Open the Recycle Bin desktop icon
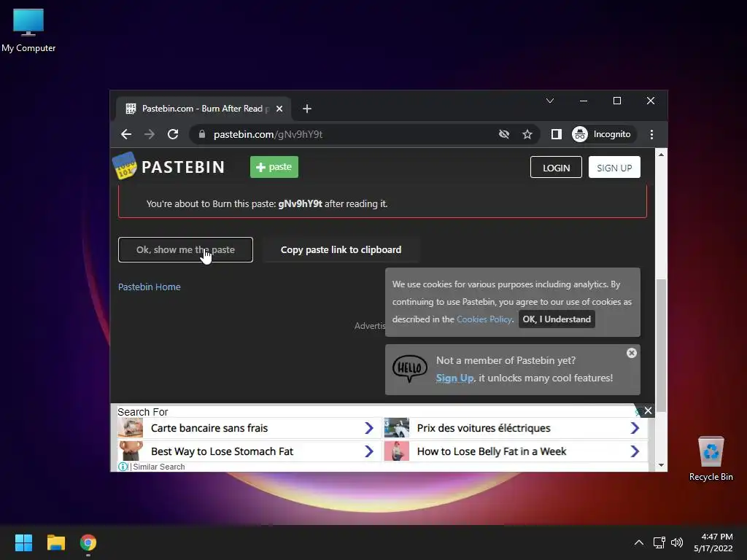The height and width of the screenshot is (560, 747). click(711, 458)
